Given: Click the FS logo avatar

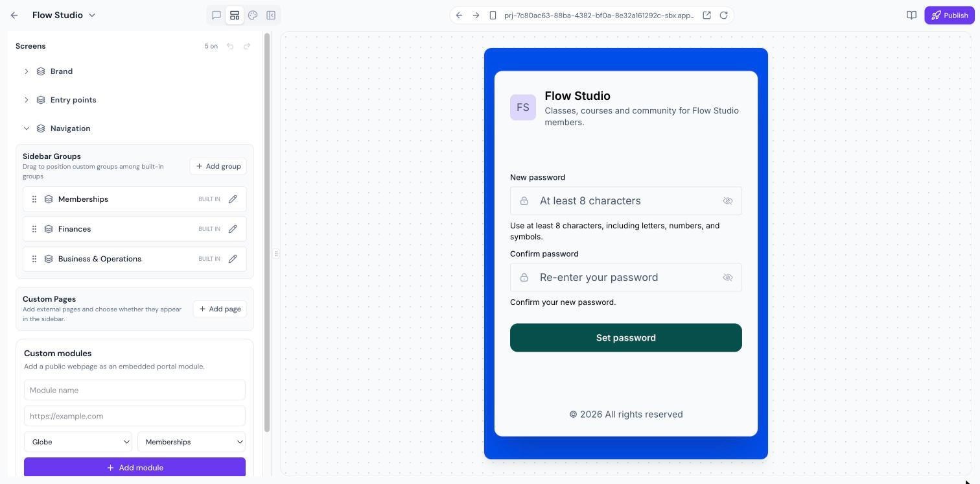Looking at the screenshot, I should 523,108.
